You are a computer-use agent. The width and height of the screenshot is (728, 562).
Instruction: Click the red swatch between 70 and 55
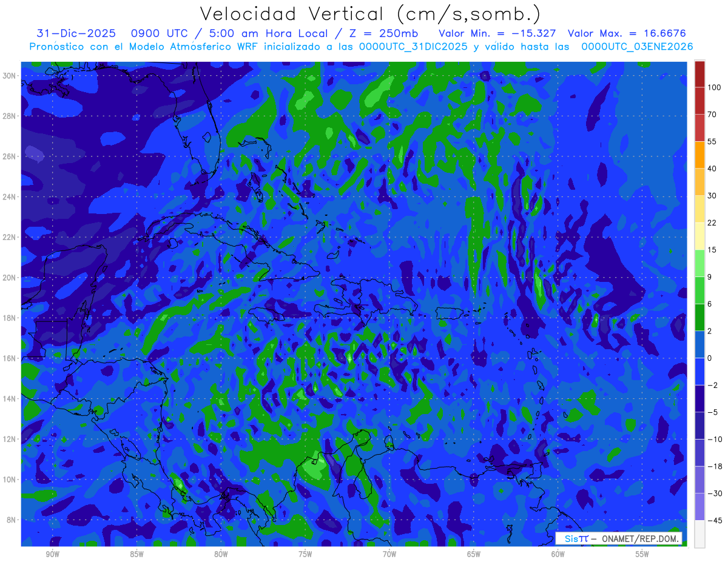[699, 128]
